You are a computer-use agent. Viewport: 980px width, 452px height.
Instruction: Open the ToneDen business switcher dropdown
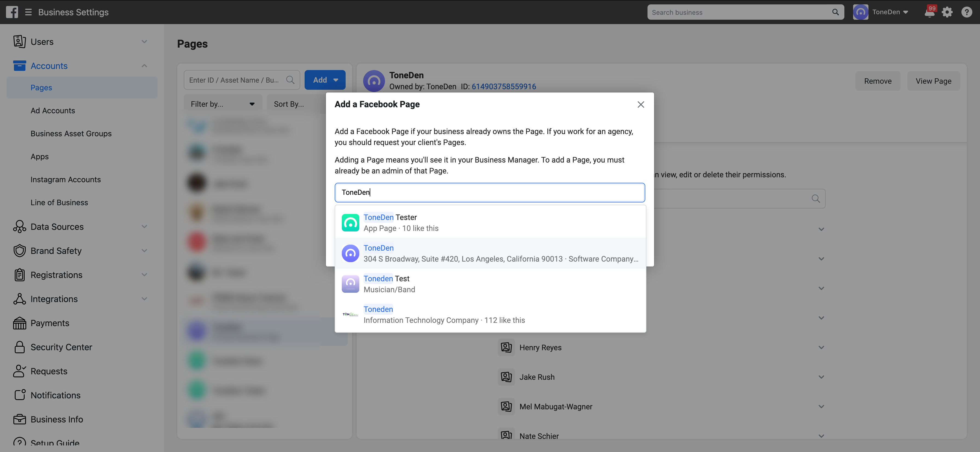point(890,12)
